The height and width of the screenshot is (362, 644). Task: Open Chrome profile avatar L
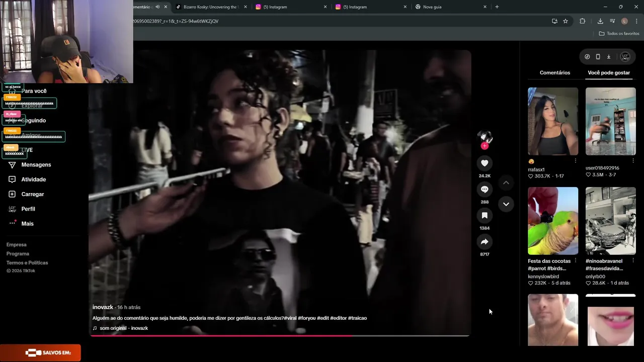(x=624, y=21)
